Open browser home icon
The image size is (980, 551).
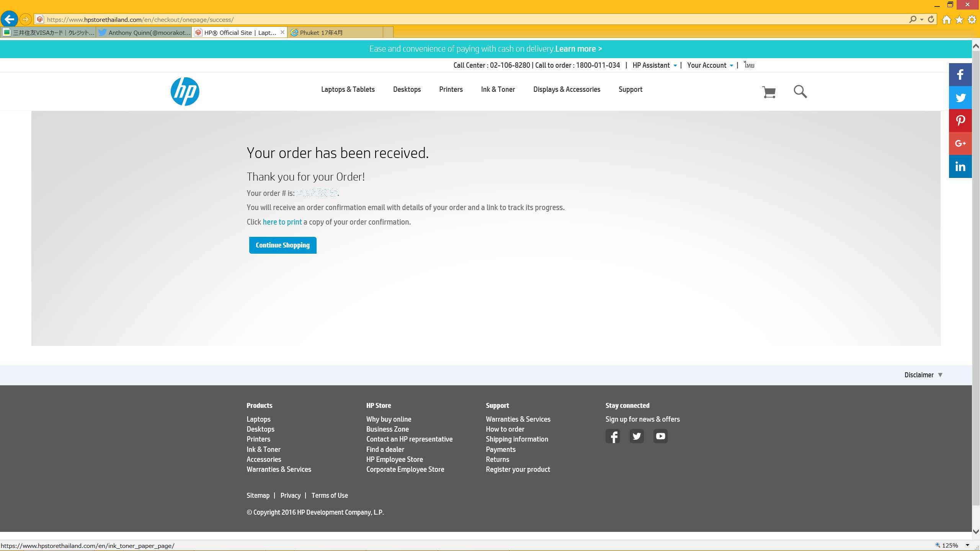946,20
